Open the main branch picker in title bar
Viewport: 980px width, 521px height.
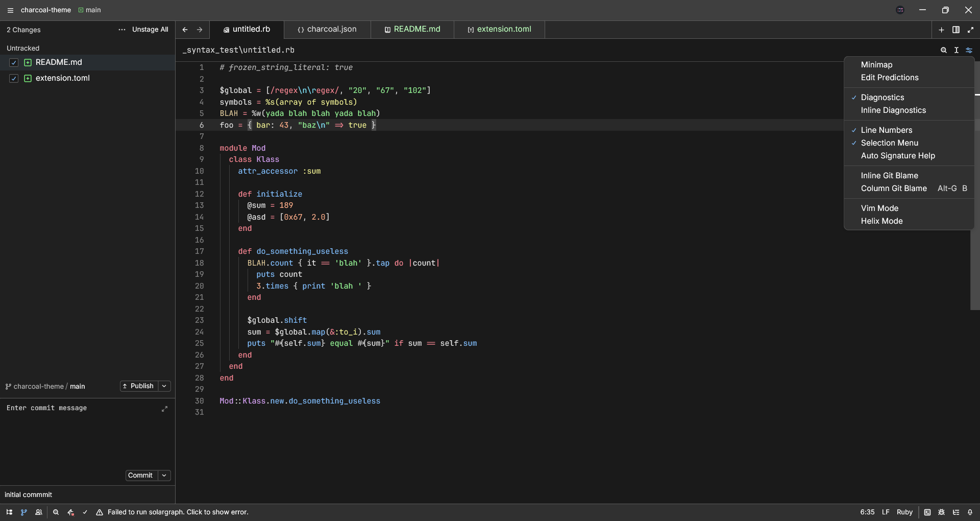pyautogui.click(x=90, y=10)
